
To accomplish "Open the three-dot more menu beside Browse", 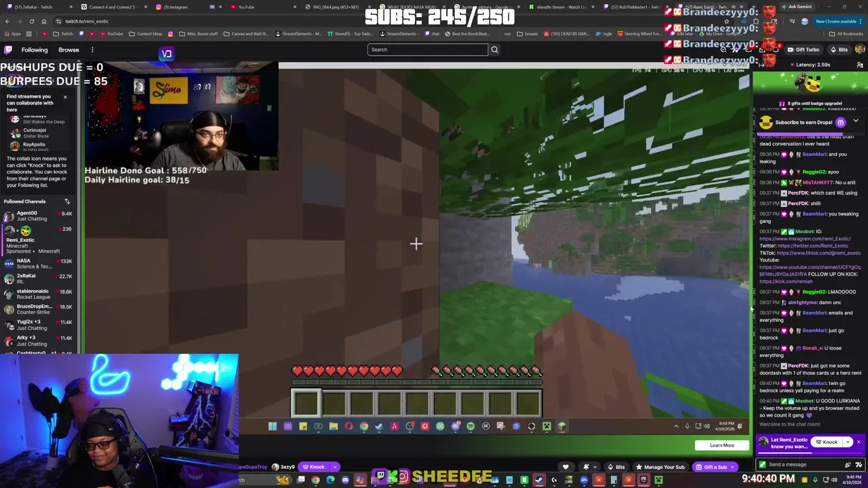I will coord(92,49).
